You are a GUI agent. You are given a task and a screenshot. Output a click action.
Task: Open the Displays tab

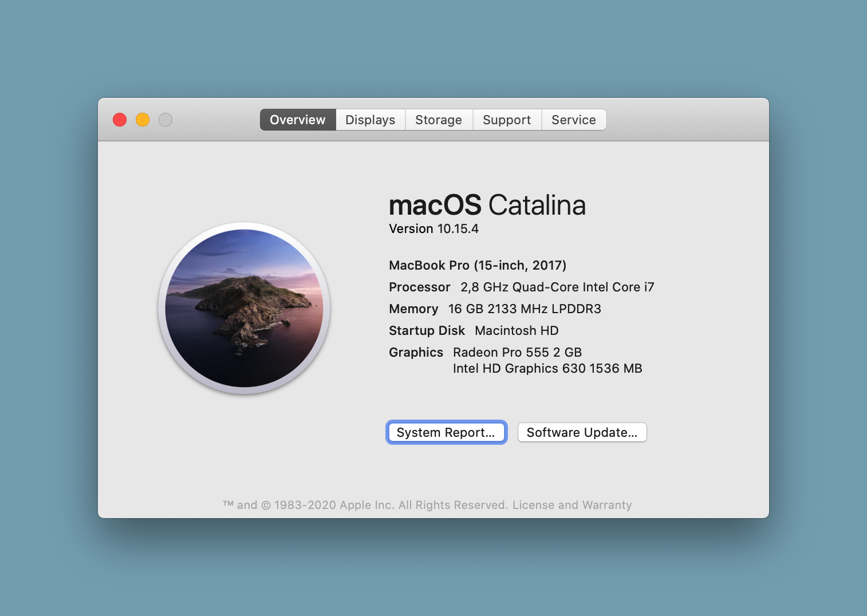click(371, 120)
